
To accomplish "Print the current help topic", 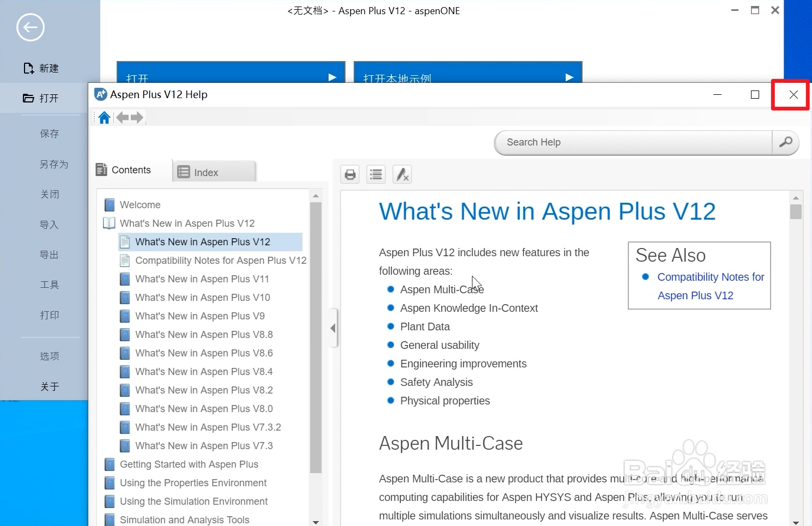I will [x=349, y=174].
